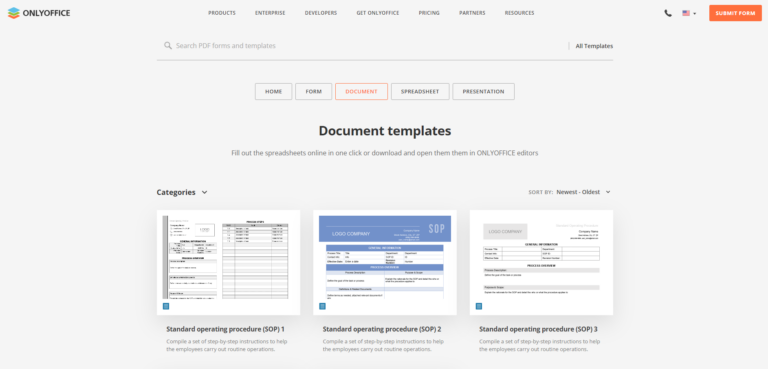768x369 pixels.
Task: Expand the Categories dropdown
Action: 182,192
